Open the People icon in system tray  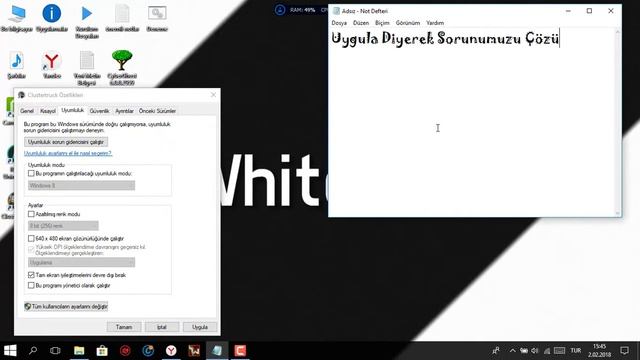click(x=496, y=351)
